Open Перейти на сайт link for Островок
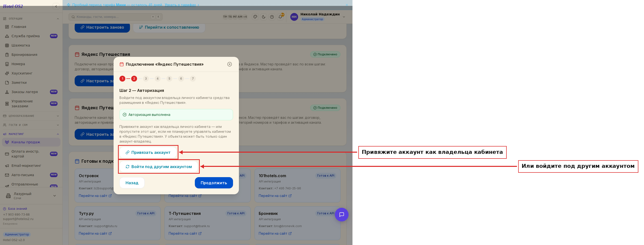Screen dimensions: 644x245 point(95,196)
